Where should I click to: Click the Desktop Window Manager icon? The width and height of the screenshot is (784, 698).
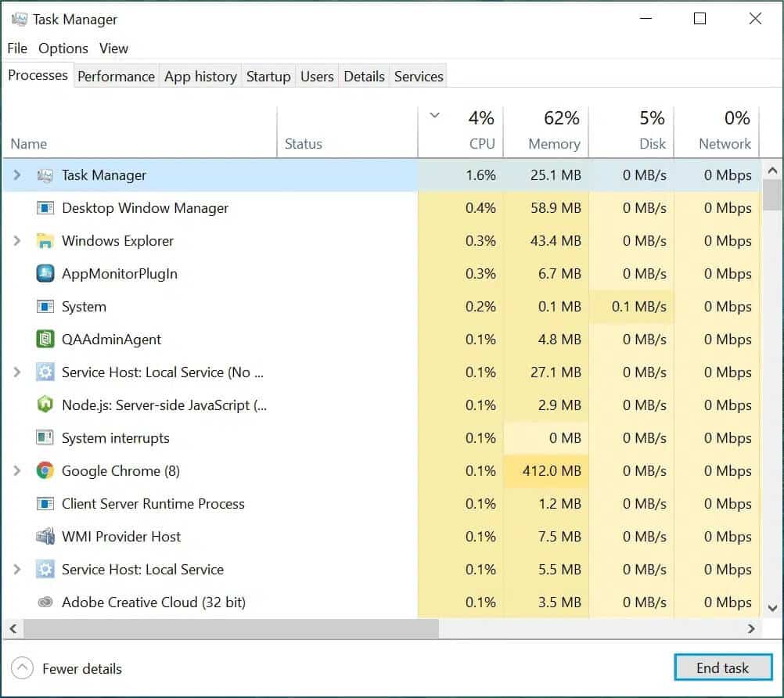45,208
